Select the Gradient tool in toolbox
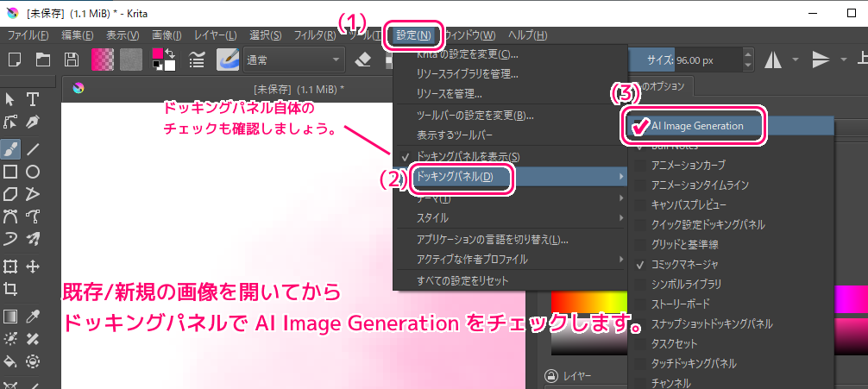The height and width of the screenshot is (389, 868). pos(10,317)
